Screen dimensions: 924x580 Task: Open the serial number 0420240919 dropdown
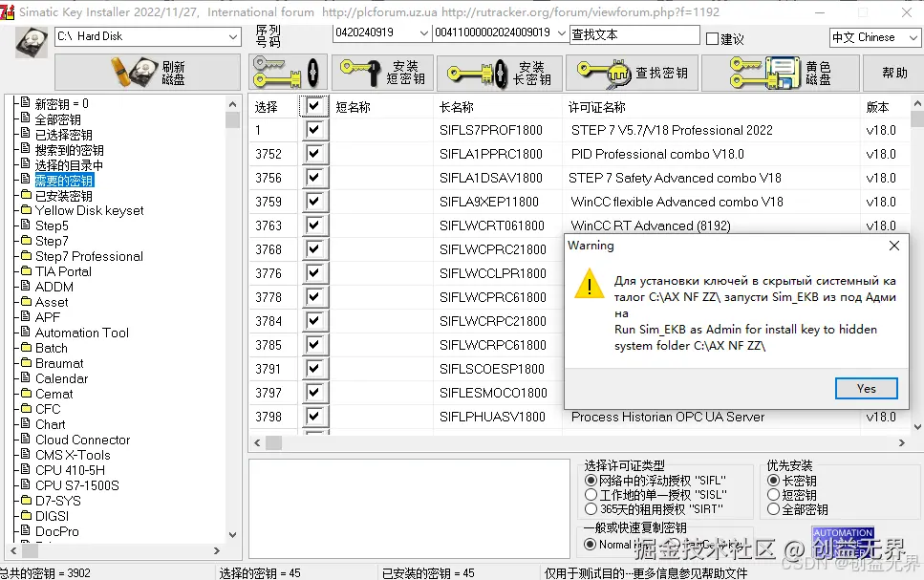(x=423, y=33)
